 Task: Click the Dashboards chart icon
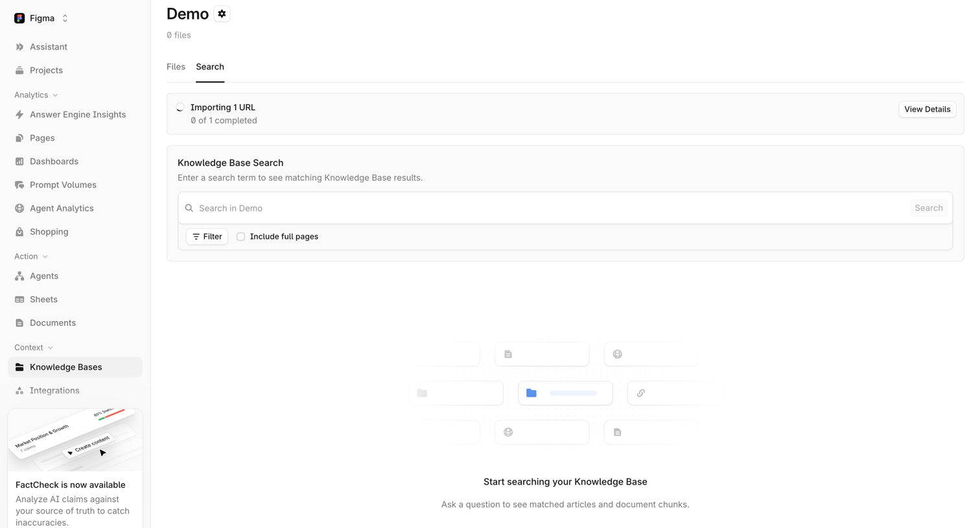[19, 162]
